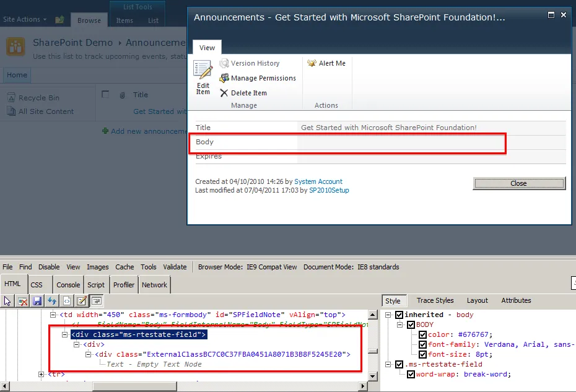
Task: Open the Images menu in developer tools
Action: pos(97,267)
